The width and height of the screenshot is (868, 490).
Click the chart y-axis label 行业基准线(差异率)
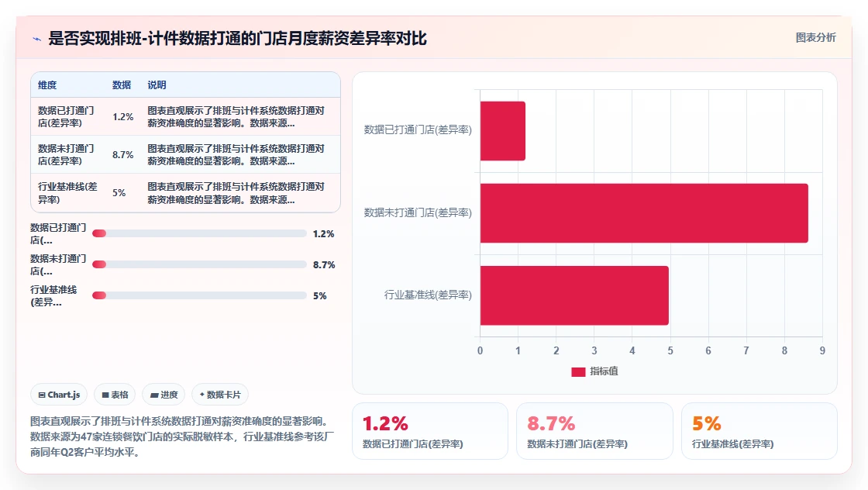428,295
